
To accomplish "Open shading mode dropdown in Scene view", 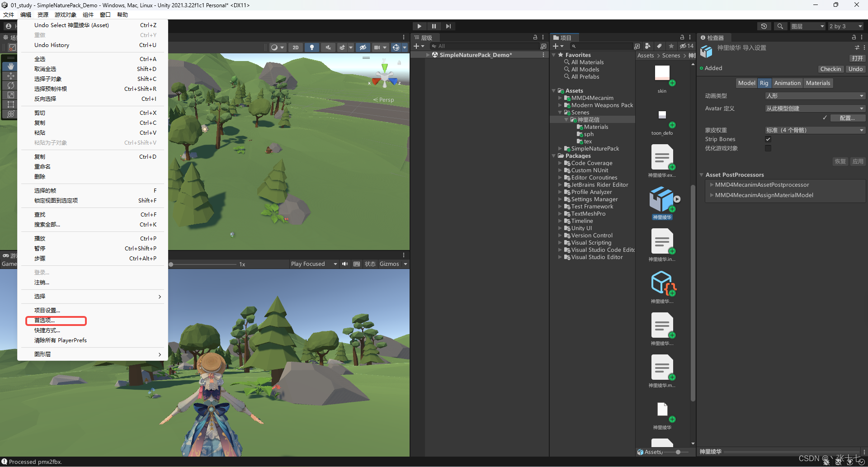I will (277, 47).
